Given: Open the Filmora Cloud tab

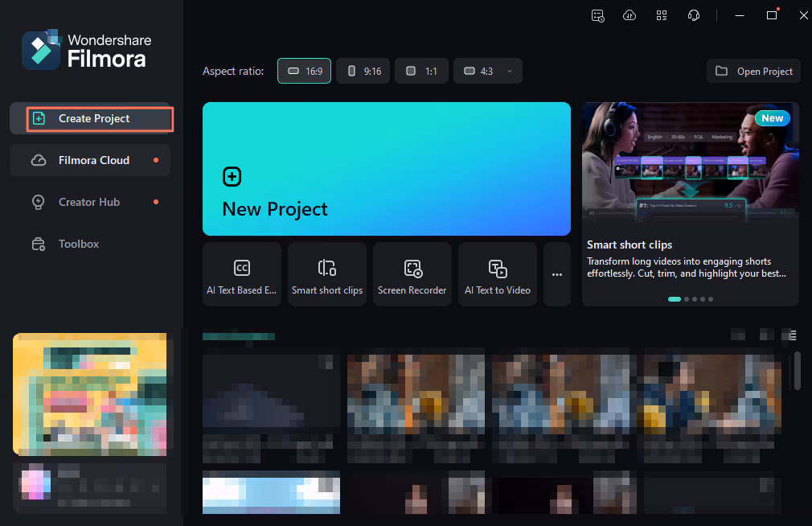Looking at the screenshot, I should (90, 160).
